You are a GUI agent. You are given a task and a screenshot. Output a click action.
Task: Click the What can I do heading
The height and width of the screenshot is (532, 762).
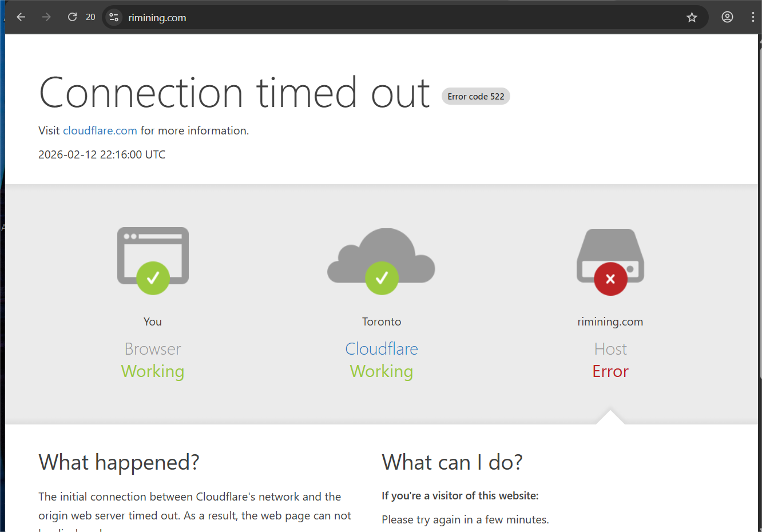click(x=452, y=462)
